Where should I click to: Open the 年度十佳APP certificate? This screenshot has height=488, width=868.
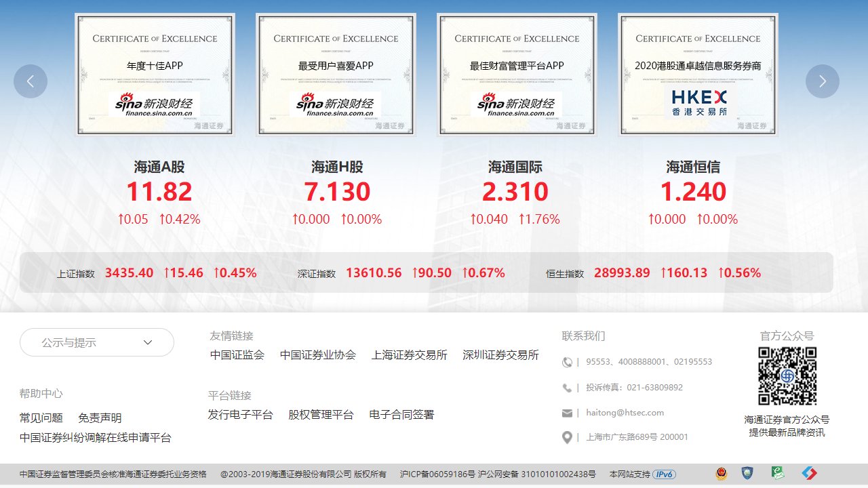tap(155, 75)
